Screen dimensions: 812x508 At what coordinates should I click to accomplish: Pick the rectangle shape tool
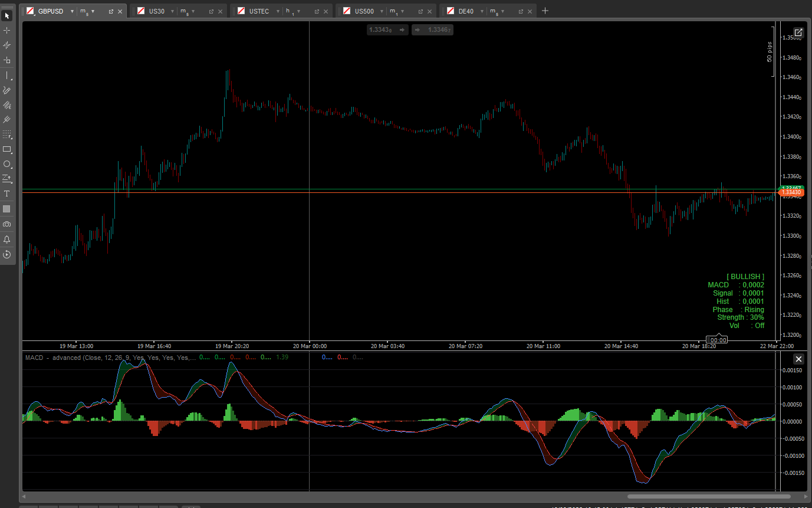(7, 149)
